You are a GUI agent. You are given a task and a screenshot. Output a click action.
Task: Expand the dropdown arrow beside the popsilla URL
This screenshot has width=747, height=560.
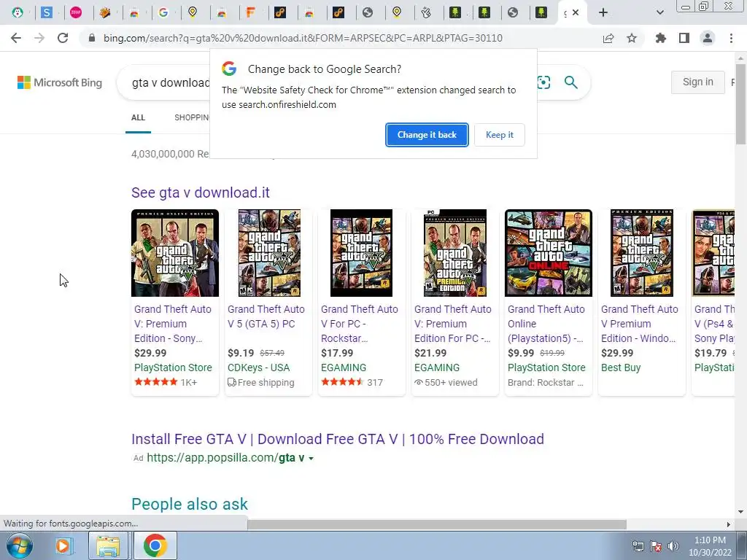311,459
